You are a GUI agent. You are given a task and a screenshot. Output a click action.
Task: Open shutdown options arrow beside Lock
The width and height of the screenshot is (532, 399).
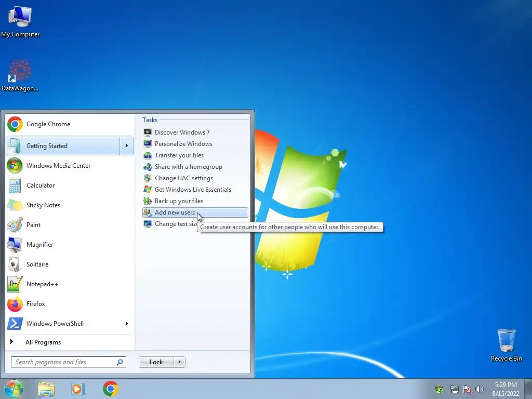click(x=179, y=362)
